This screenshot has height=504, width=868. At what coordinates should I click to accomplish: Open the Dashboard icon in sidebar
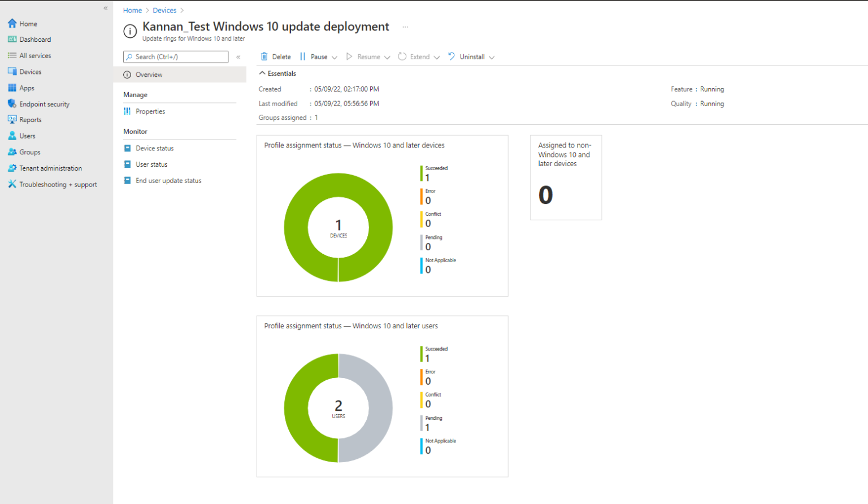pos(12,40)
